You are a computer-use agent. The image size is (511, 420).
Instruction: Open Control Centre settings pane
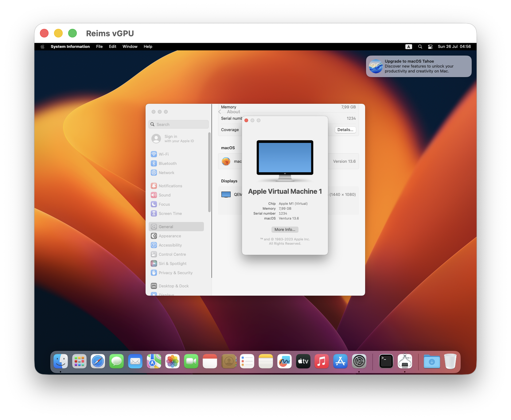tap(176, 254)
